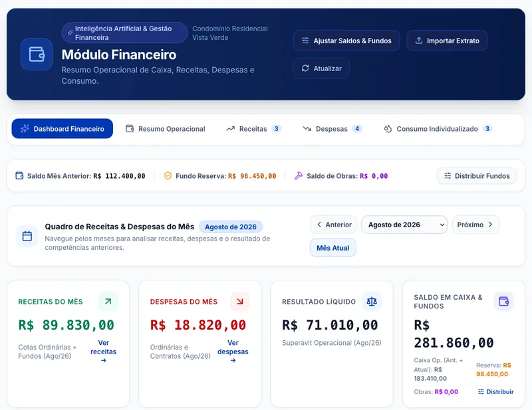
Task: Click the wallet icon in Saldo em Caixa card
Action: (504, 301)
